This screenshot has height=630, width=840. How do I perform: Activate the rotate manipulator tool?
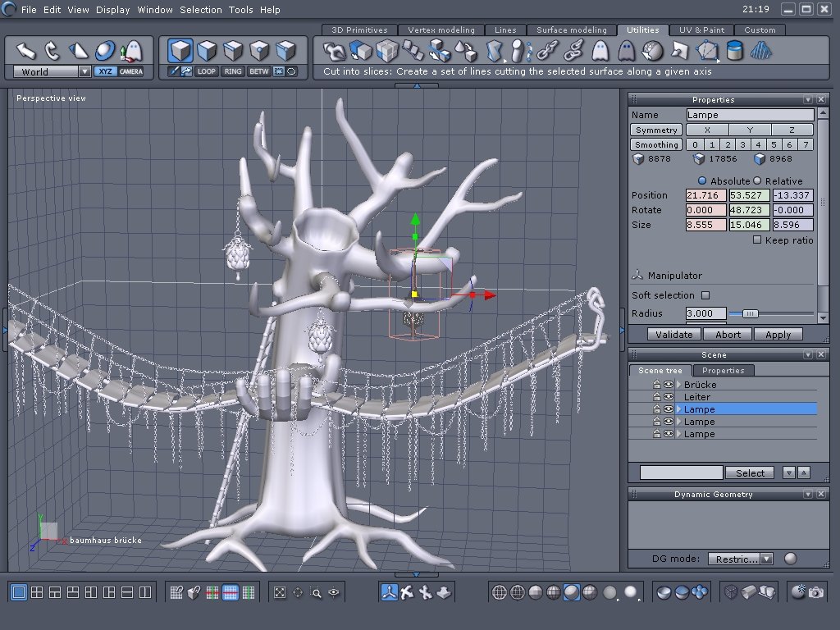pyautogui.click(x=52, y=51)
